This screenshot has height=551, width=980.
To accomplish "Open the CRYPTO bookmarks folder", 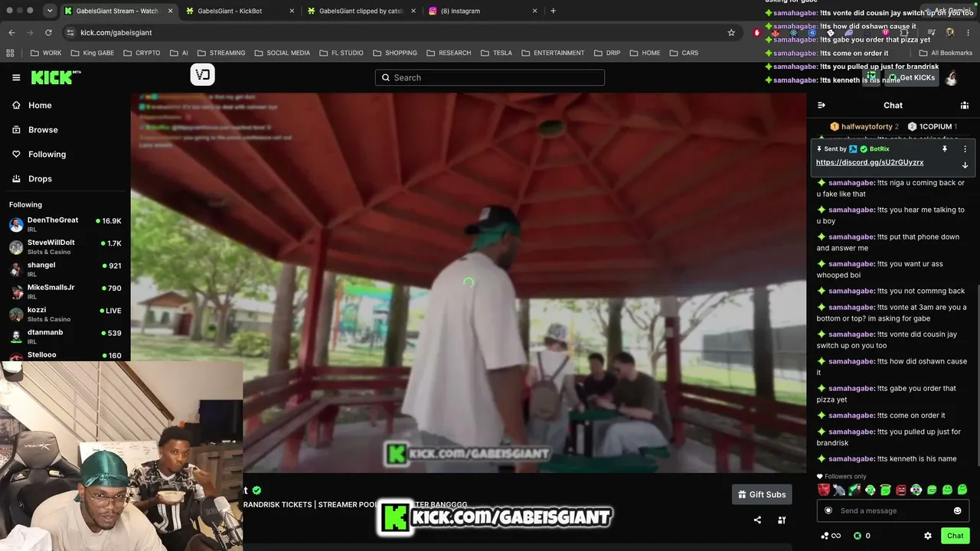I will [x=142, y=53].
